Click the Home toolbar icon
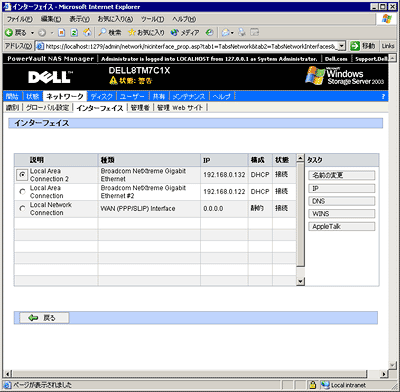This screenshot has height=392, width=400. (87, 32)
